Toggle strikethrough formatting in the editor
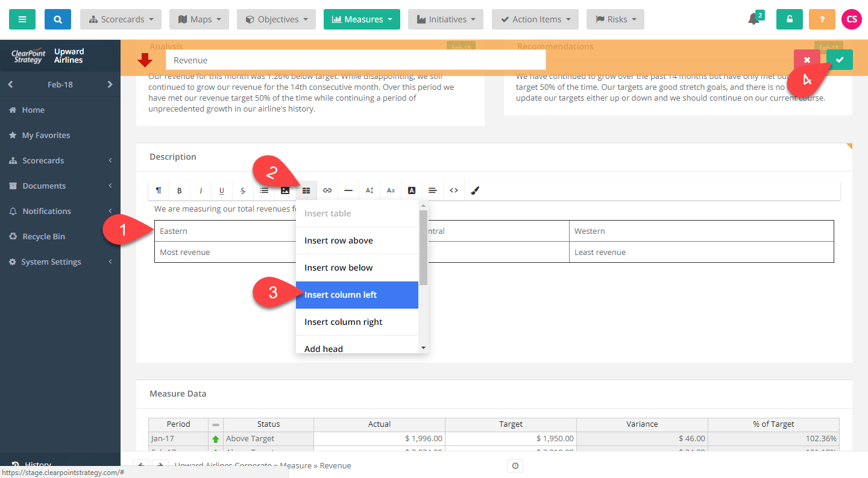 [x=242, y=190]
